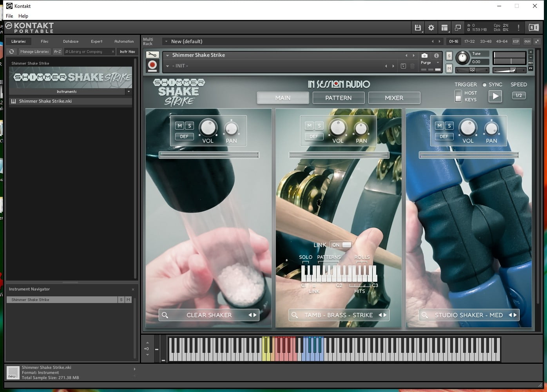The height and width of the screenshot is (392, 547).
Task: Mute the Tamb Brass Strike channel
Action: pyautogui.click(x=310, y=126)
